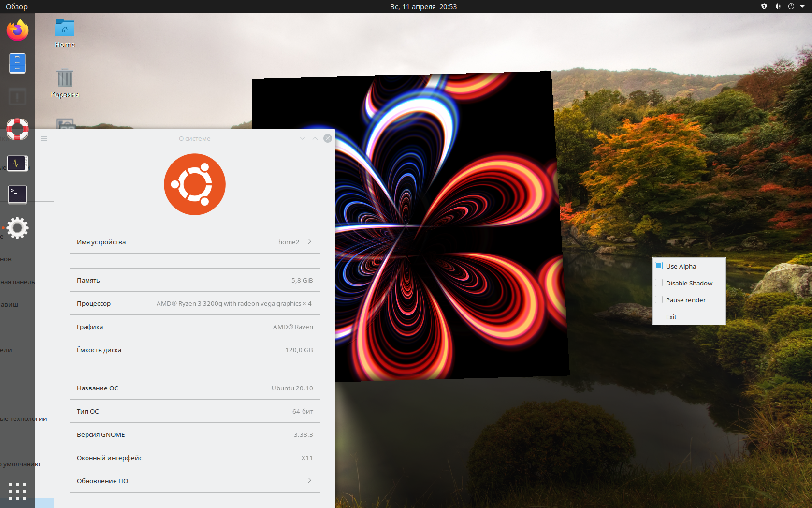Launch the Terminal dock icon
The height and width of the screenshot is (508, 812).
pyautogui.click(x=17, y=194)
